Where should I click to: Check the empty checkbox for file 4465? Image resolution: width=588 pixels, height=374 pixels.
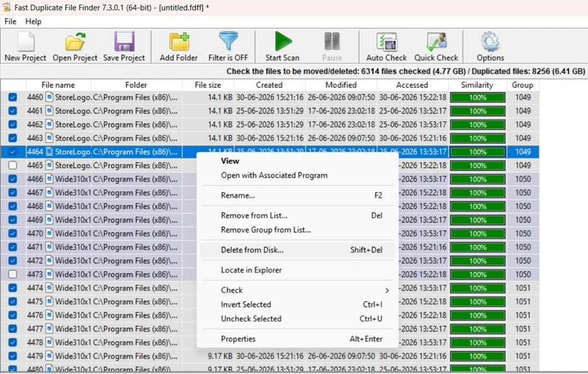click(x=13, y=166)
